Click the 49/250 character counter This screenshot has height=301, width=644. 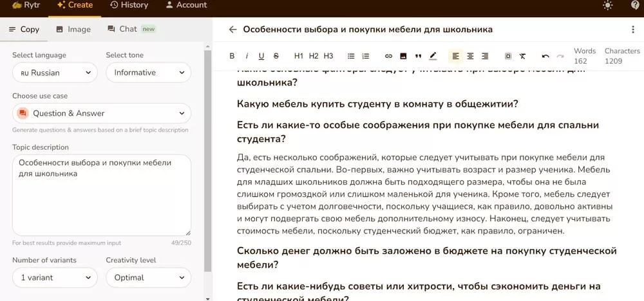181,242
